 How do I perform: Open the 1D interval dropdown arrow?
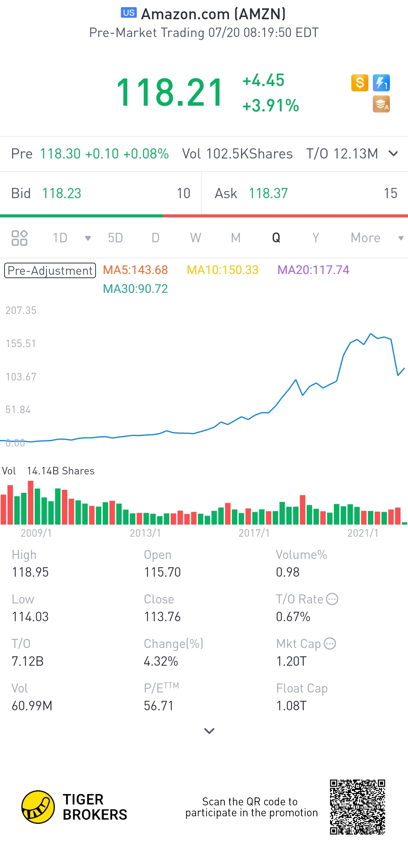click(88, 238)
